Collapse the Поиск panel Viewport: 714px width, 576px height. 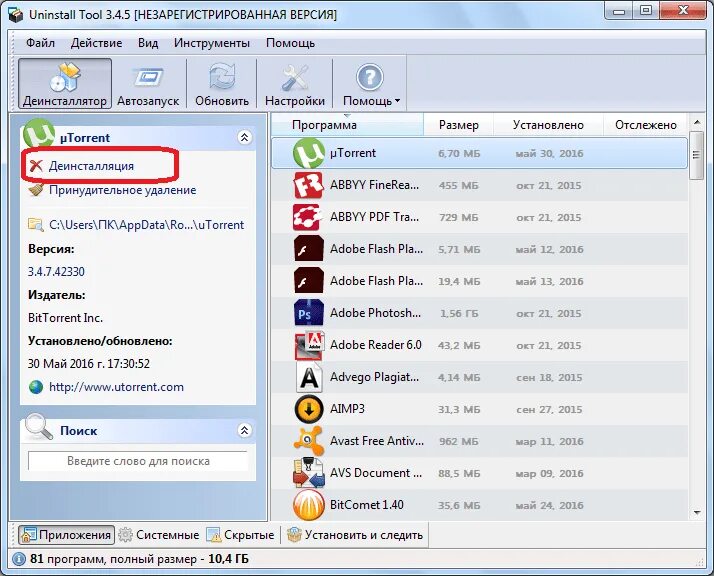pyautogui.click(x=245, y=430)
